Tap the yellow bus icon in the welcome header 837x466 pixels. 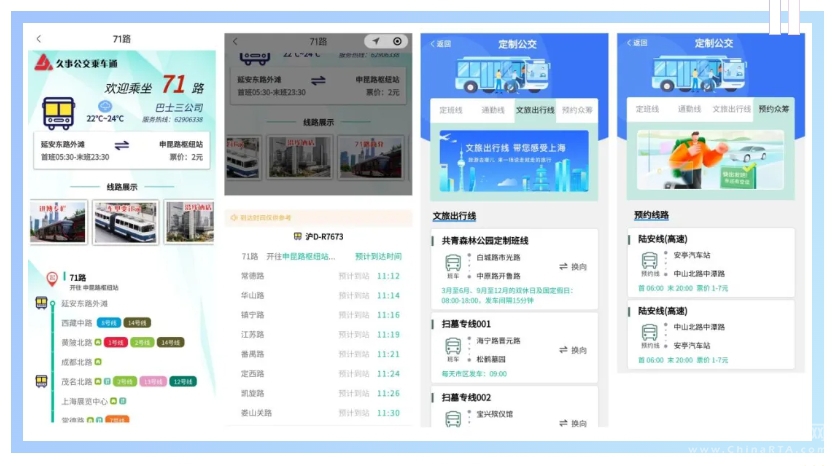pyautogui.click(x=57, y=107)
